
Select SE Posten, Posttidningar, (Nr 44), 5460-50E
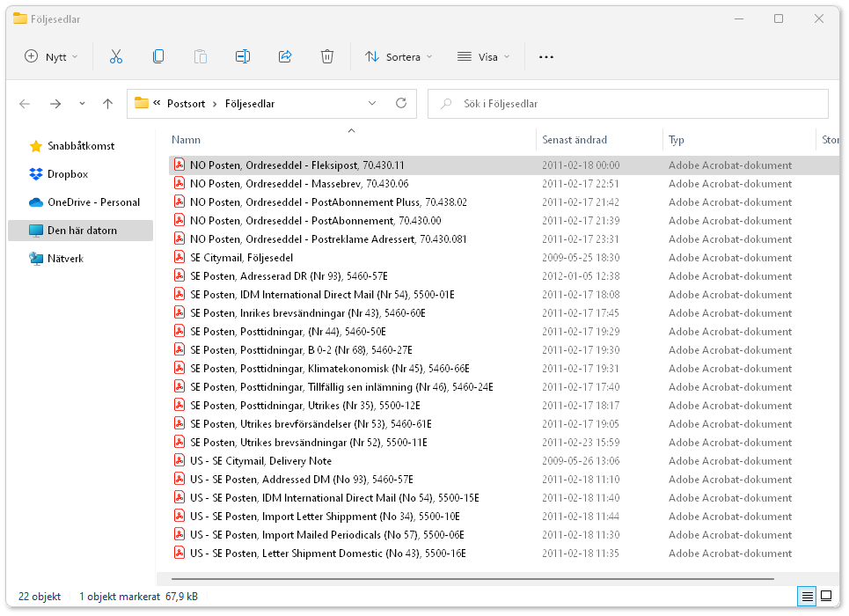point(503,331)
